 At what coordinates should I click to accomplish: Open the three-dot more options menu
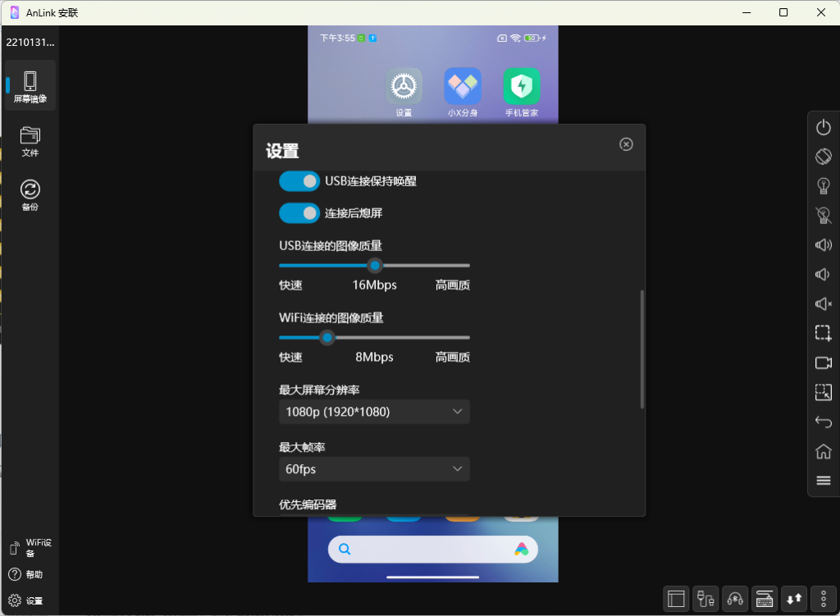coord(824,599)
